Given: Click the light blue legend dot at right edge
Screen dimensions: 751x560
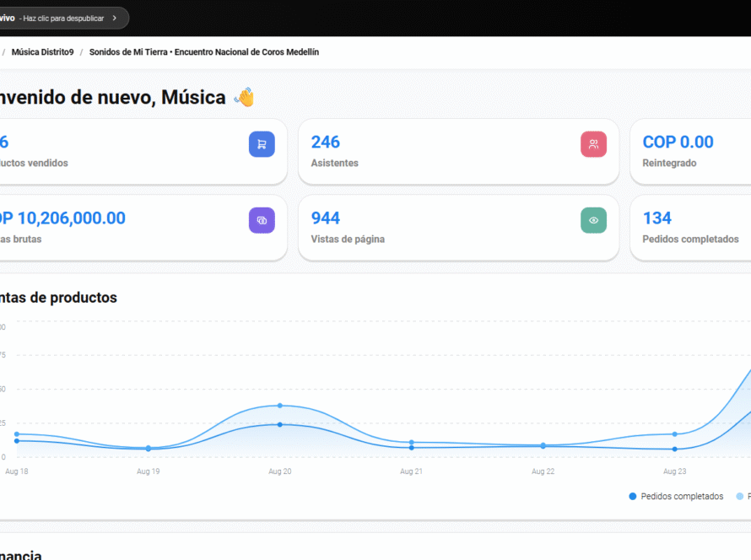Looking at the screenshot, I should [740, 497].
